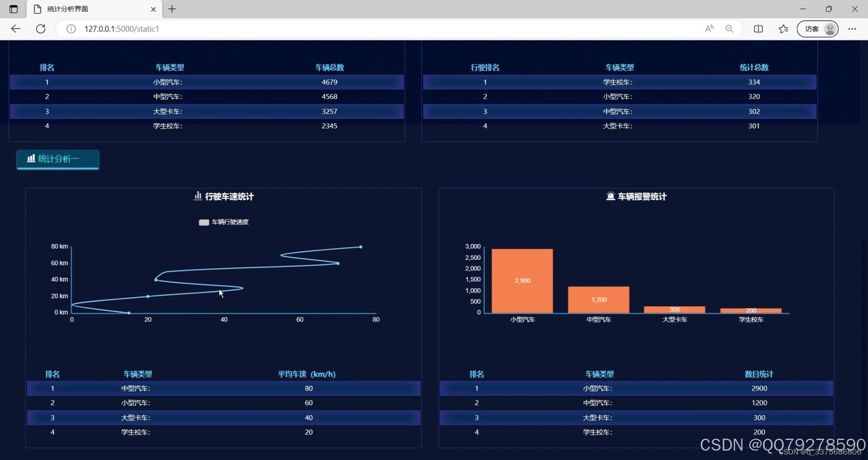This screenshot has width=868, height=460.
Task: Open a new tab with plus button
Action: pyautogui.click(x=172, y=9)
